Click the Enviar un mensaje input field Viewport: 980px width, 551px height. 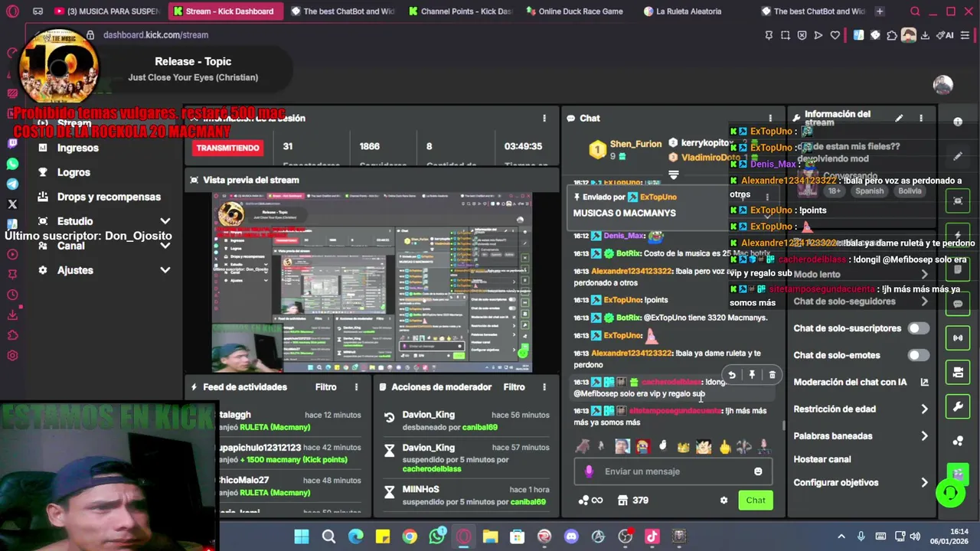click(x=672, y=471)
